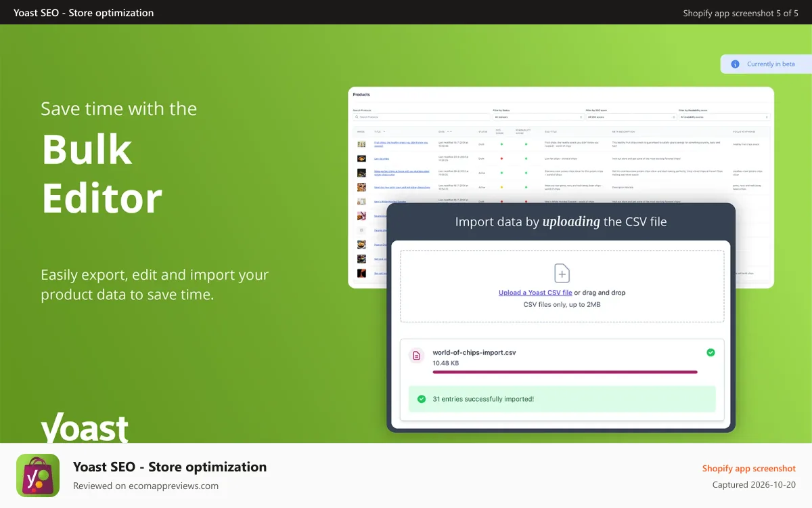812x508 pixels.
Task: Click the Yoast logo on green panel
Action: click(85, 427)
